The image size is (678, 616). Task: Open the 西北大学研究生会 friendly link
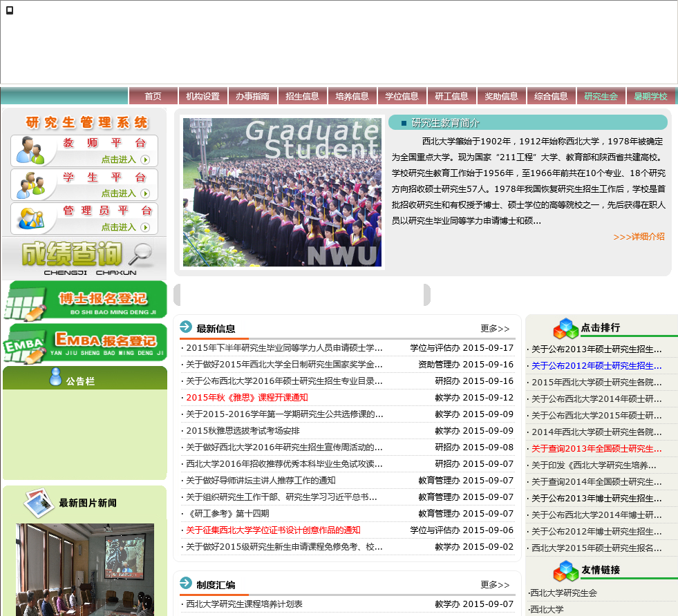563,593
